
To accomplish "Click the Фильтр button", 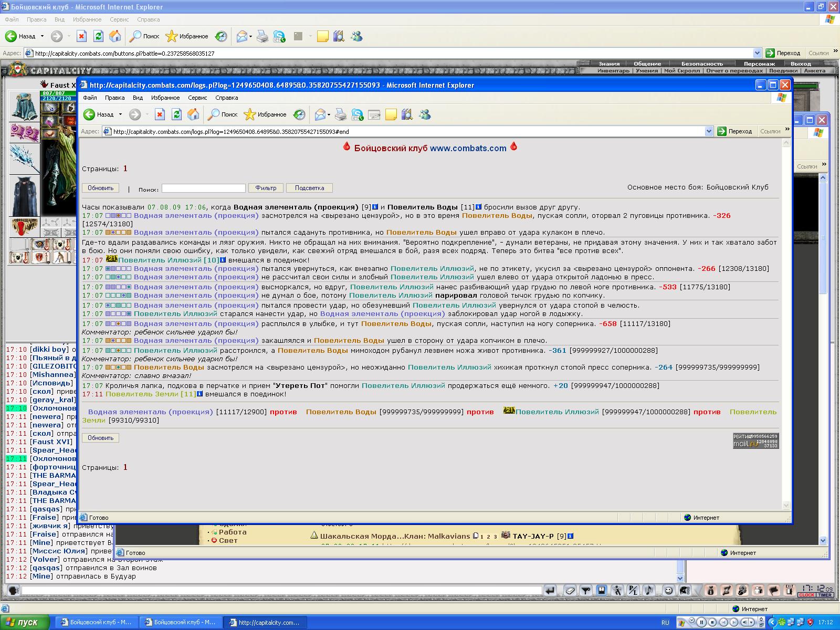I will (266, 188).
